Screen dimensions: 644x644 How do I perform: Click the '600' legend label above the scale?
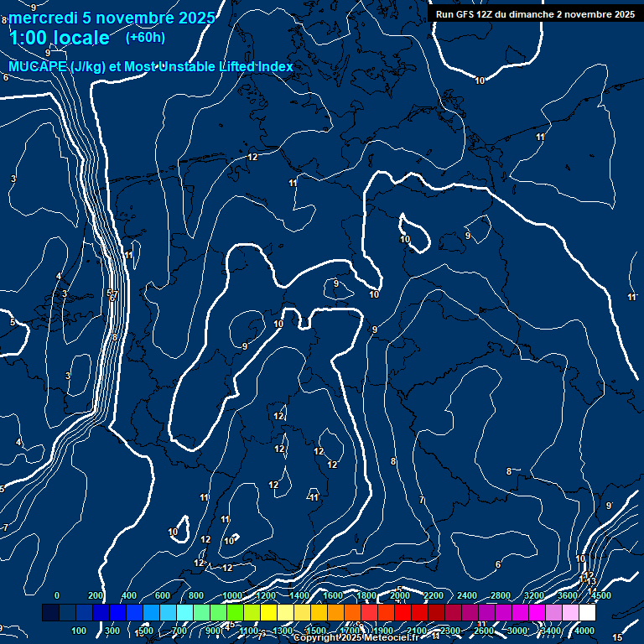click(x=162, y=595)
